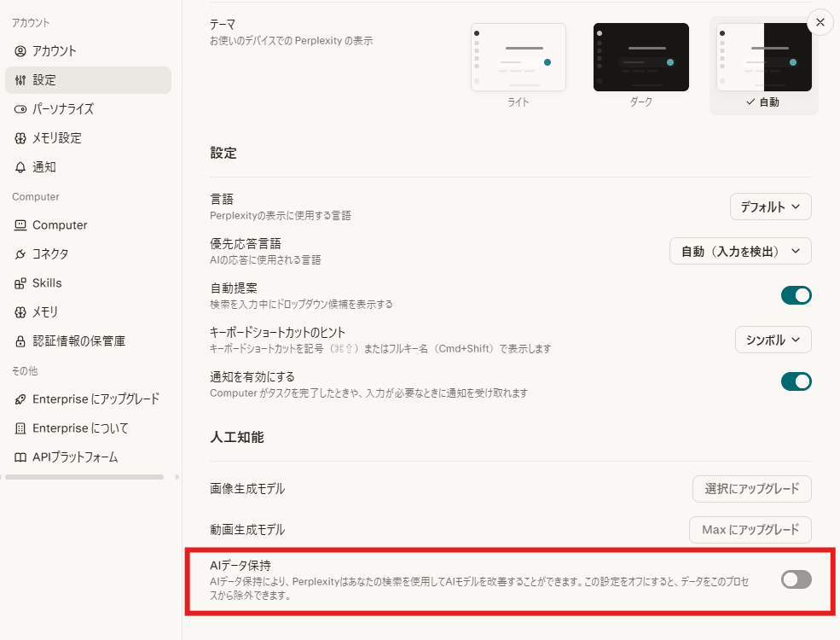Click the Enterprise upgrade rocket icon
840x640 pixels.
(x=20, y=399)
